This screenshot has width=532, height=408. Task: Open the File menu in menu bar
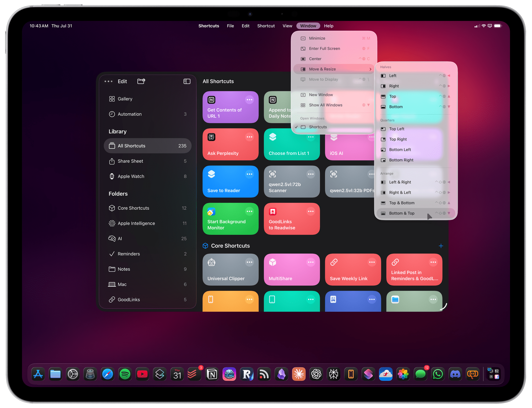pos(230,26)
